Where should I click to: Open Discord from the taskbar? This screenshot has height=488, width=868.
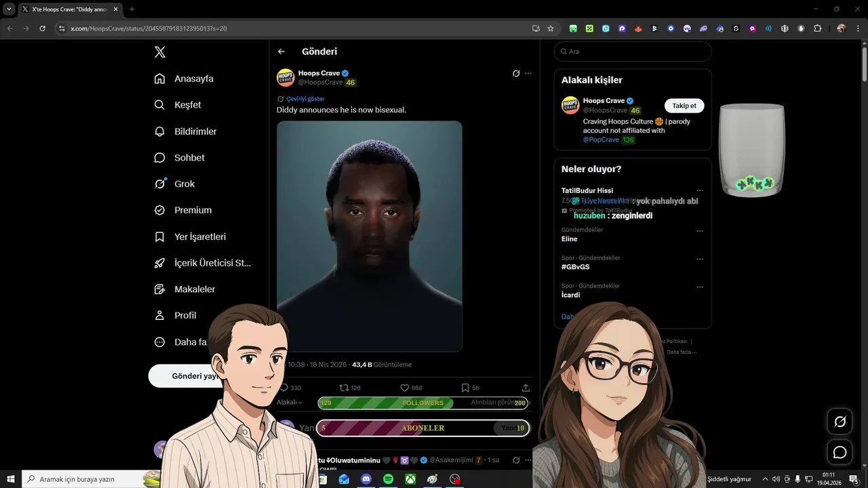coord(366,479)
